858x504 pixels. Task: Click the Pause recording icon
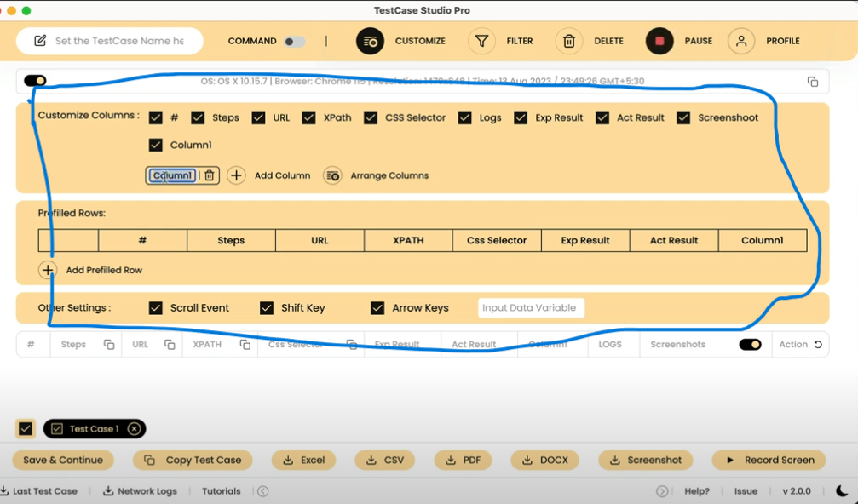(x=659, y=41)
